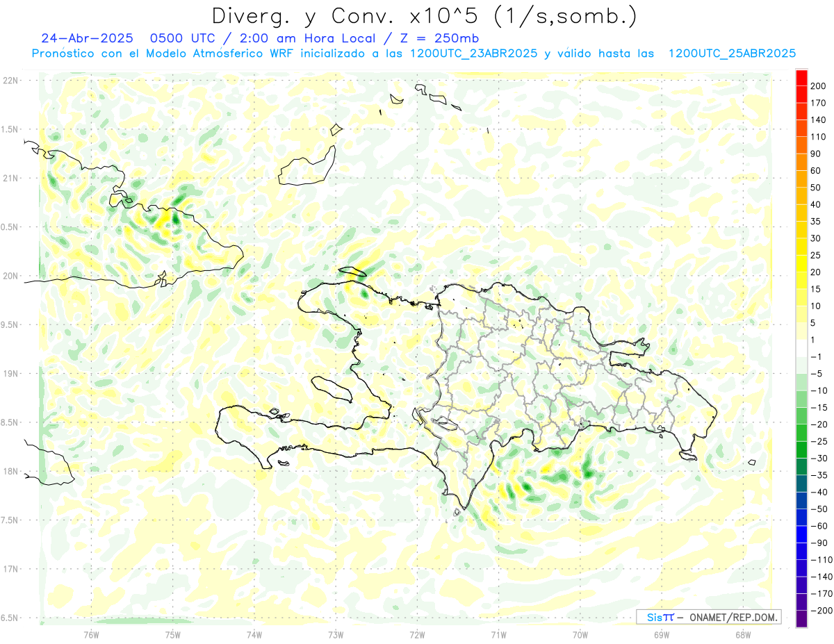
Task: Click the '22N' latitude label
Action: point(10,81)
